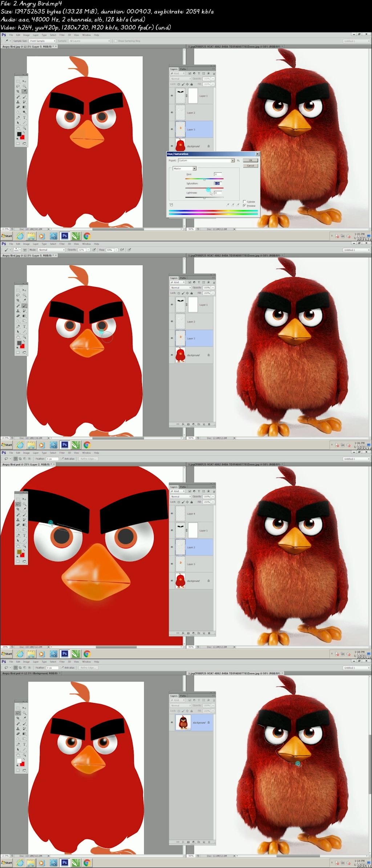The width and height of the screenshot is (372, 868).
Task: Select the Move tool in the Layer 4 frame's toolbox
Action: [24, 499]
